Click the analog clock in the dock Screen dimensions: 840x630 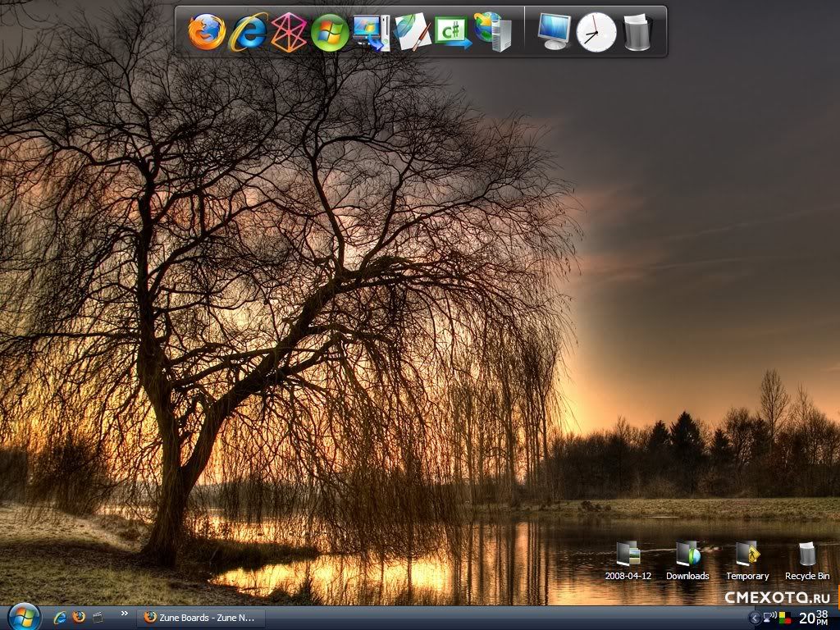596,33
